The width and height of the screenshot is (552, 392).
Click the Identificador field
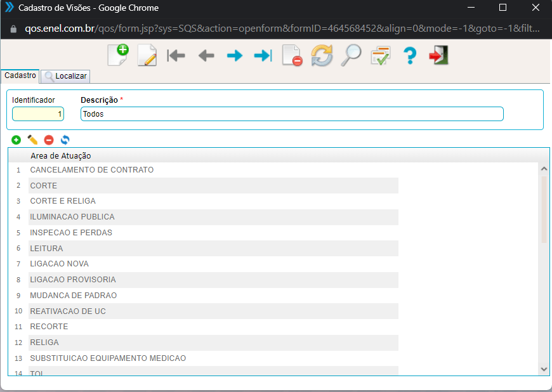point(38,114)
